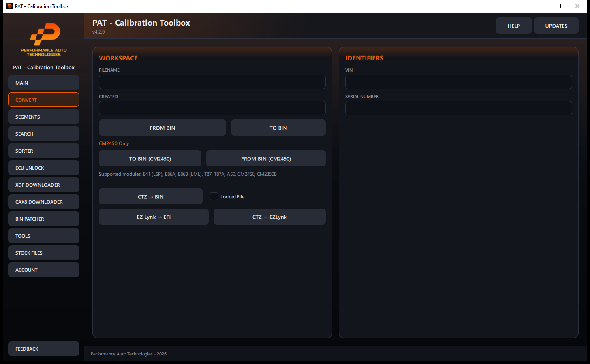Screen dimensions: 590x364
Task: Click the 'Supported modules' text line
Action: (x=188, y=174)
